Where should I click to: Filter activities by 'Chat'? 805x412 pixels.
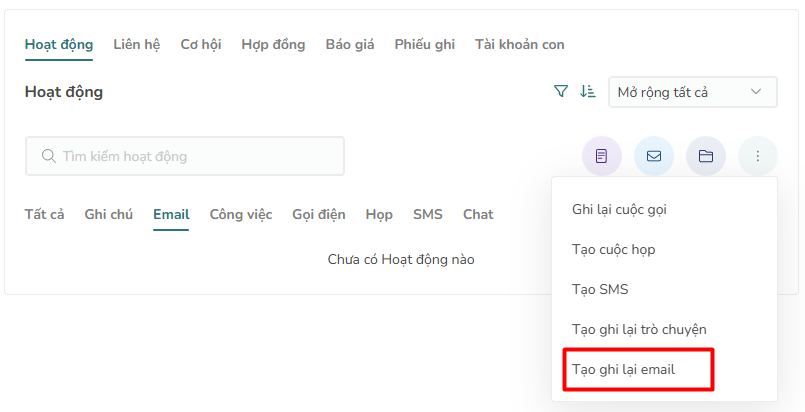[x=478, y=214]
